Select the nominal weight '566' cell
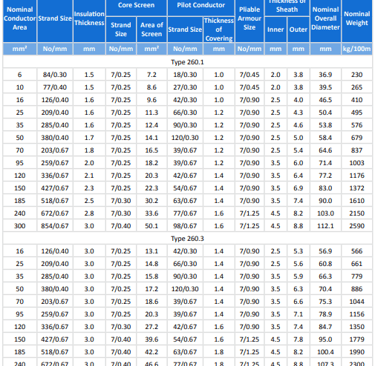Viewport: 375px width, 366px height. tap(357, 251)
